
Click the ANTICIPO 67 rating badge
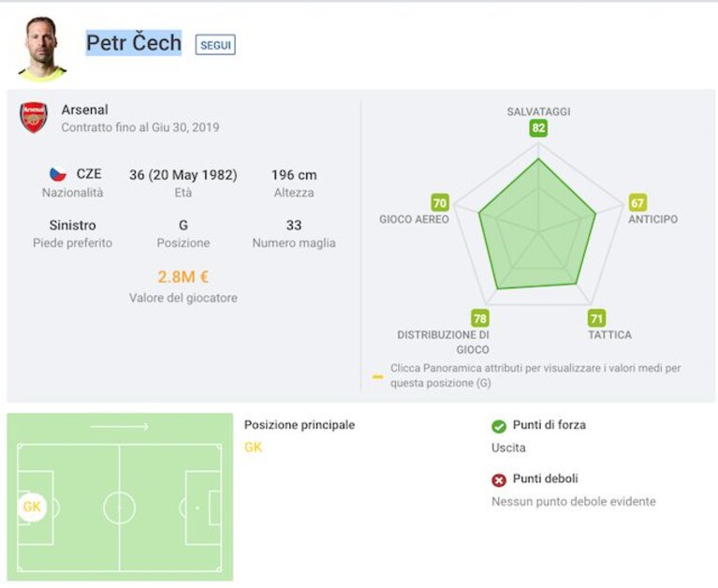click(637, 203)
